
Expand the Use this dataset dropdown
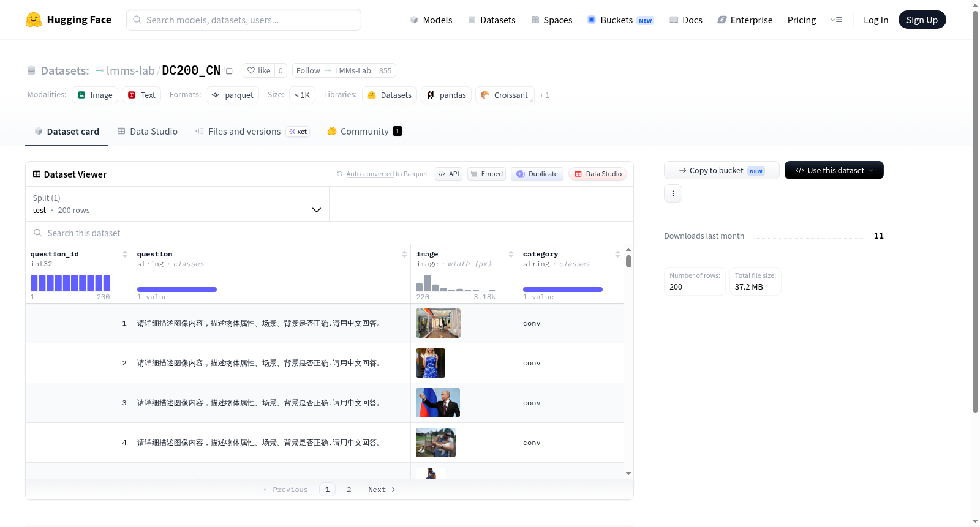click(834, 170)
